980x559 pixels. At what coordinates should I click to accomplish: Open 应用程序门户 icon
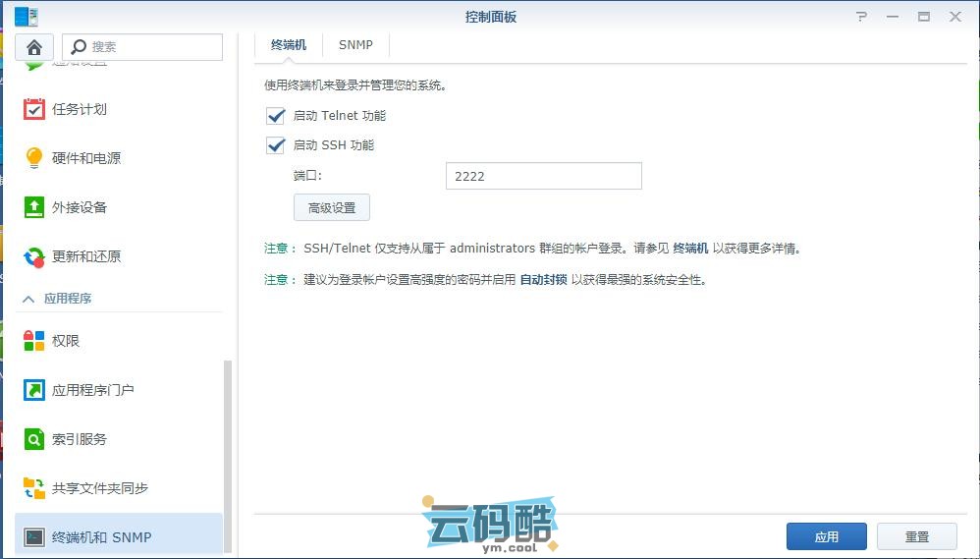(x=34, y=390)
